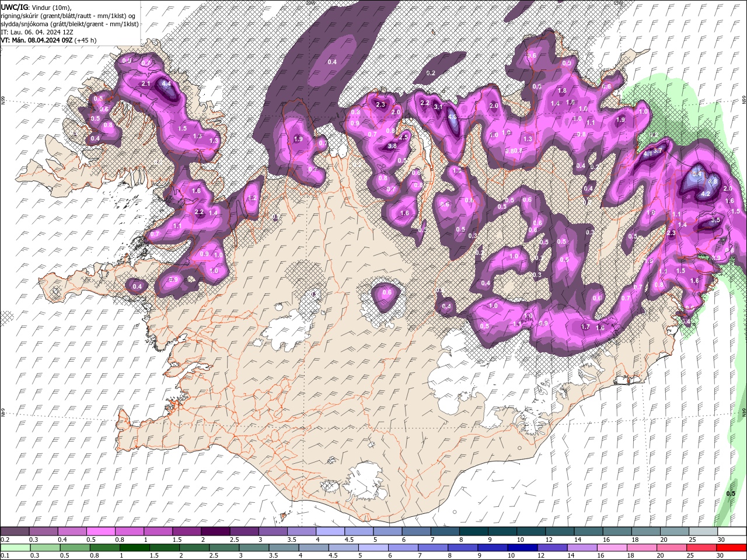Select the pink rain swatch labeled 18
The height and width of the screenshot is (560, 747).
coord(642,548)
